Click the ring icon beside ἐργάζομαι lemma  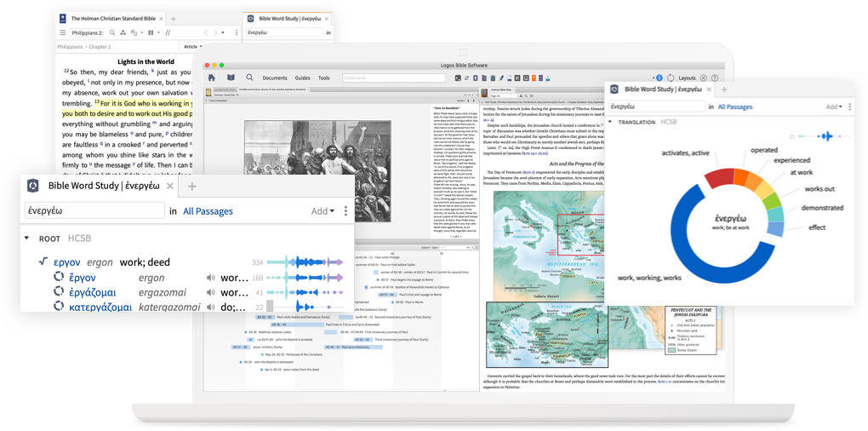(59, 292)
